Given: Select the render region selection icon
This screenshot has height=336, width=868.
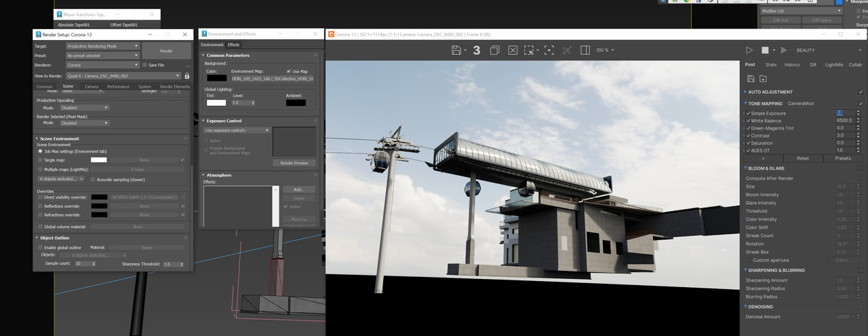Looking at the screenshot, I should point(530,50).
